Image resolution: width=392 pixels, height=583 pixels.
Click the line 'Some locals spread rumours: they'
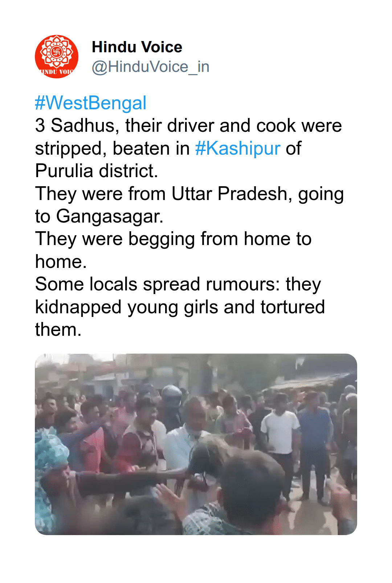[x=178, y=285]
